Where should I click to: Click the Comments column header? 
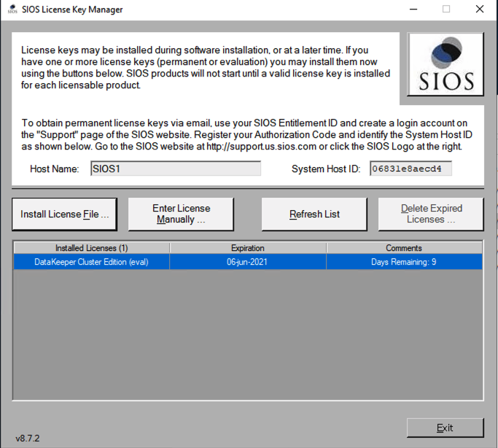coord(404,248)
